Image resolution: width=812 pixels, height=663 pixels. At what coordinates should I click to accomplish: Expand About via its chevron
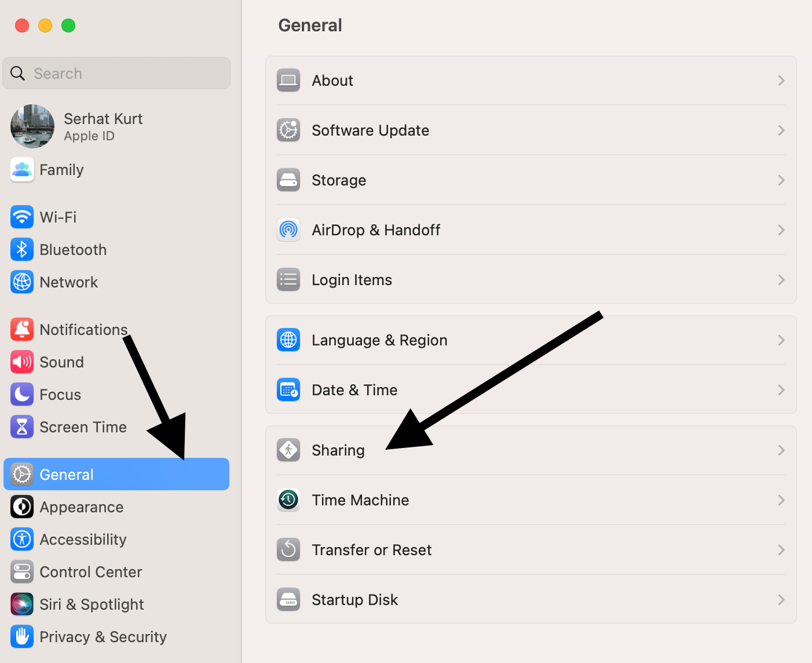[781, 81]
